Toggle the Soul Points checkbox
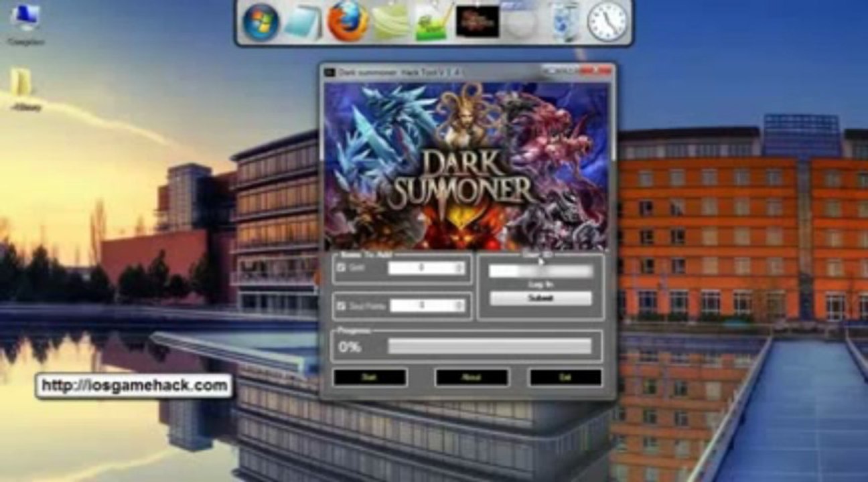Viewport: 868px width, 482px height. [x=341, y=306]
